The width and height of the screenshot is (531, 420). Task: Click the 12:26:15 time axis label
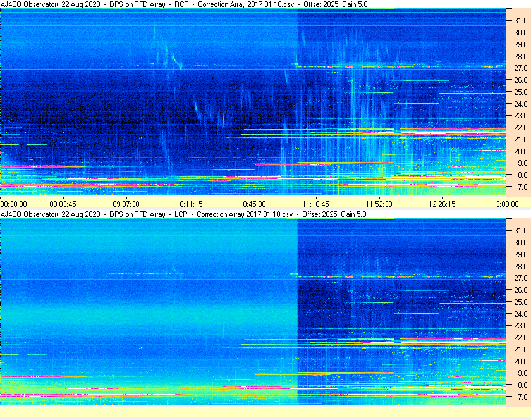tap(442, 204)
